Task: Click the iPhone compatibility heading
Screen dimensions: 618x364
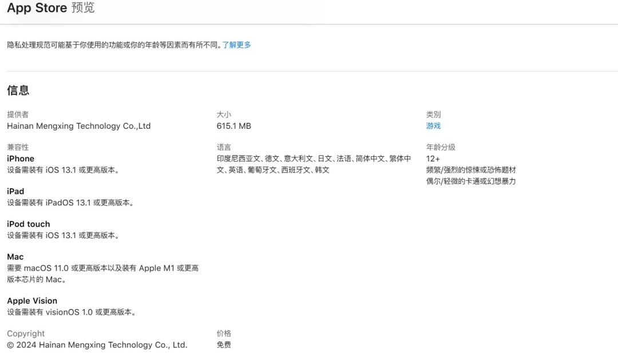Action: tap(21, 159)
